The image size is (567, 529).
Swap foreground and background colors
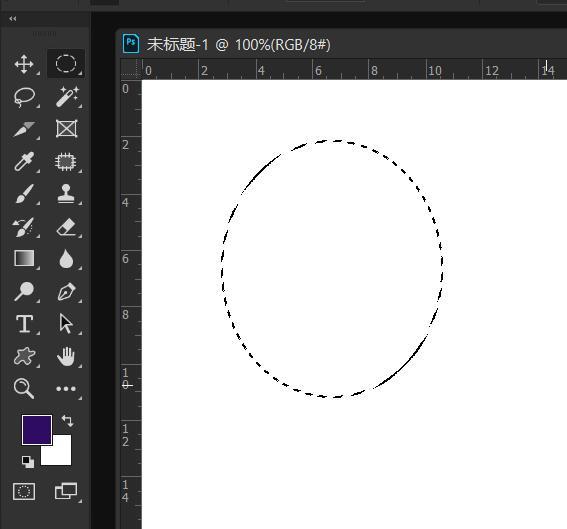coord(68,421)
